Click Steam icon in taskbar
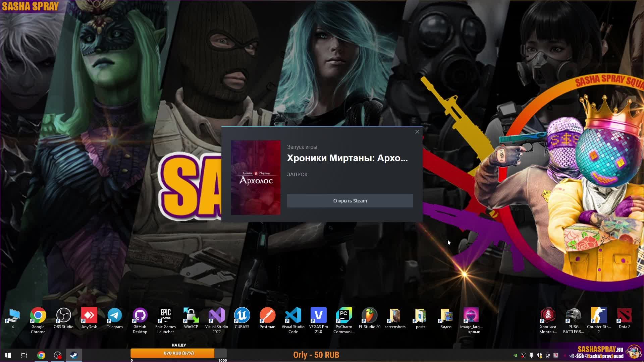The width and height of the screenshot is (644, 362). coord(74,355)
